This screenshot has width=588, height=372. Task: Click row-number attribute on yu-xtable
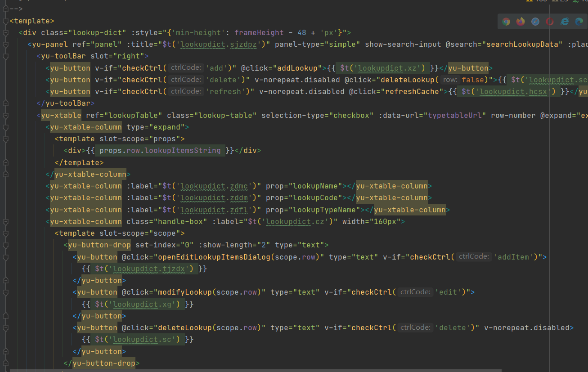point(513,115)
